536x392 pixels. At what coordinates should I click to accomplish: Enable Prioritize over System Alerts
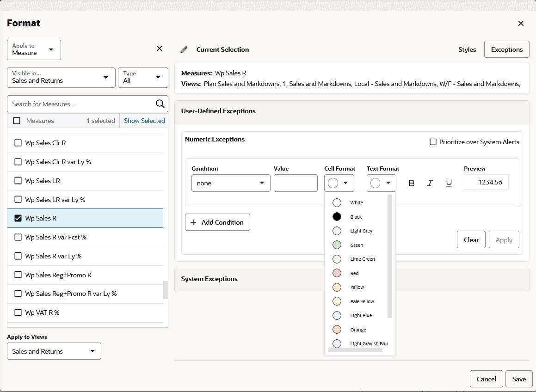click(x=433, y=142)
